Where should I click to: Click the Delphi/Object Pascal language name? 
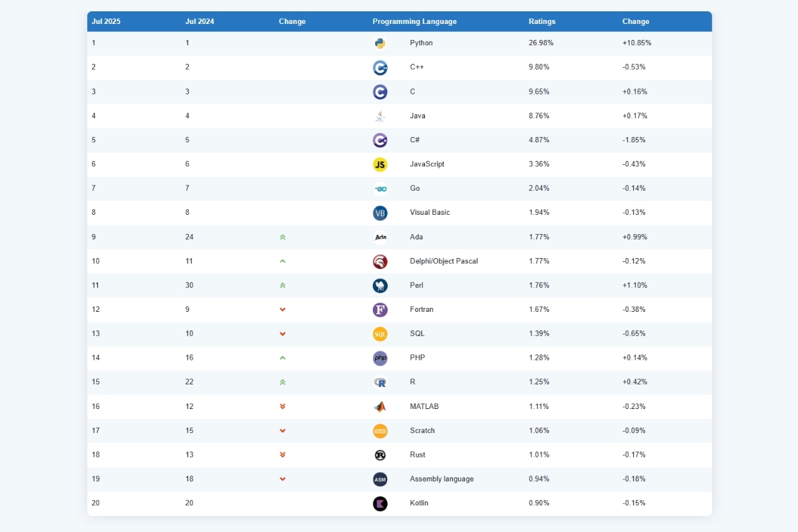(x=444, y=261)
